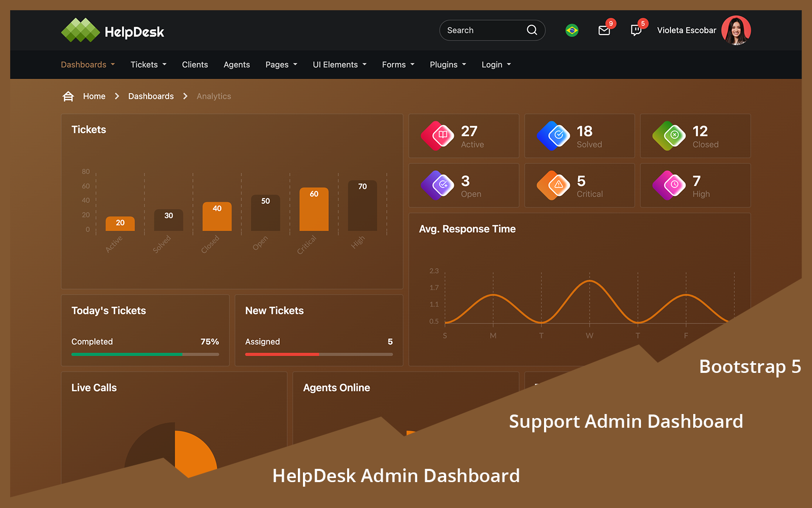Click the Brazil flag language selector
This screenshot has height=508, width=812.
(571, 30)
